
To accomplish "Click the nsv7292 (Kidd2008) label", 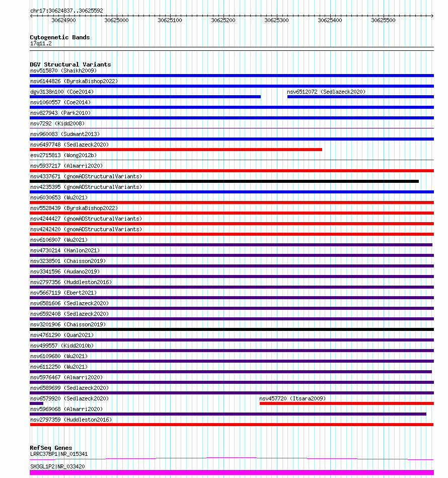I will [x=57, y=123].
